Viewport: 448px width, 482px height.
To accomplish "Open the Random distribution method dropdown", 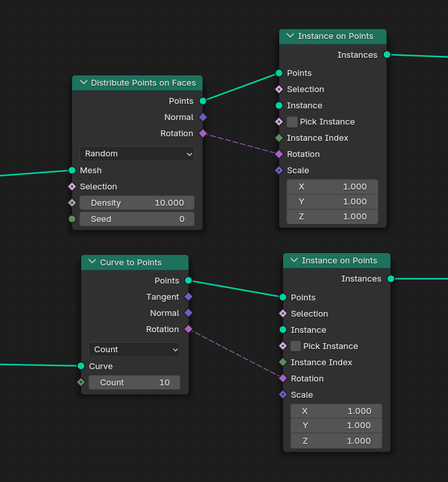I will pos(137,153).
